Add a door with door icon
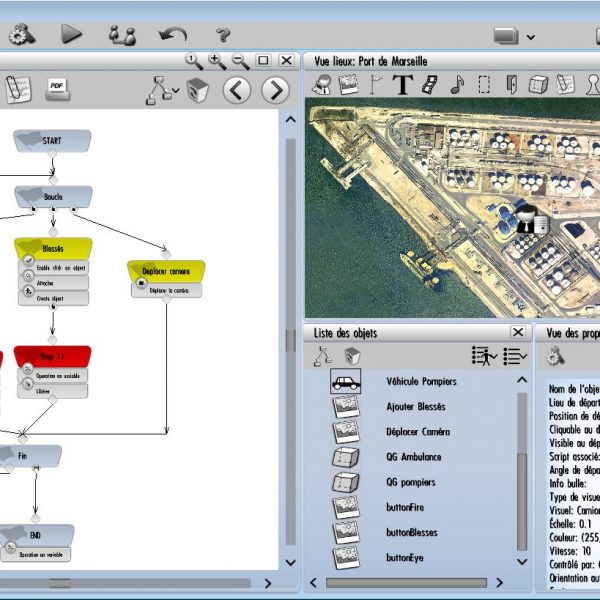The width and height of the screenshot is (600, 600). point(511,84)
